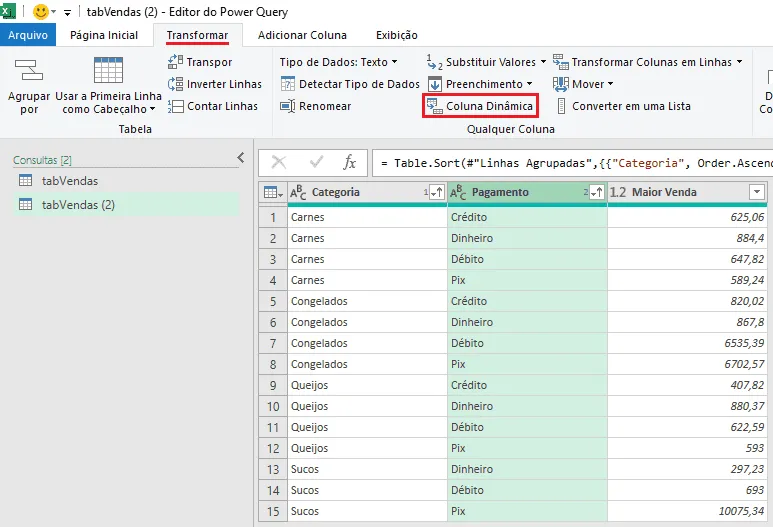Select the Transpor tool icon
The image size is (773, 527).
(176, 62)
